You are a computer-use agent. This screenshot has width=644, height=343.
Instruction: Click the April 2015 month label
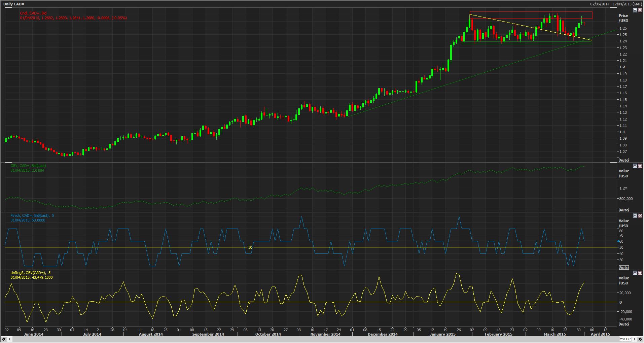(600, 334)
